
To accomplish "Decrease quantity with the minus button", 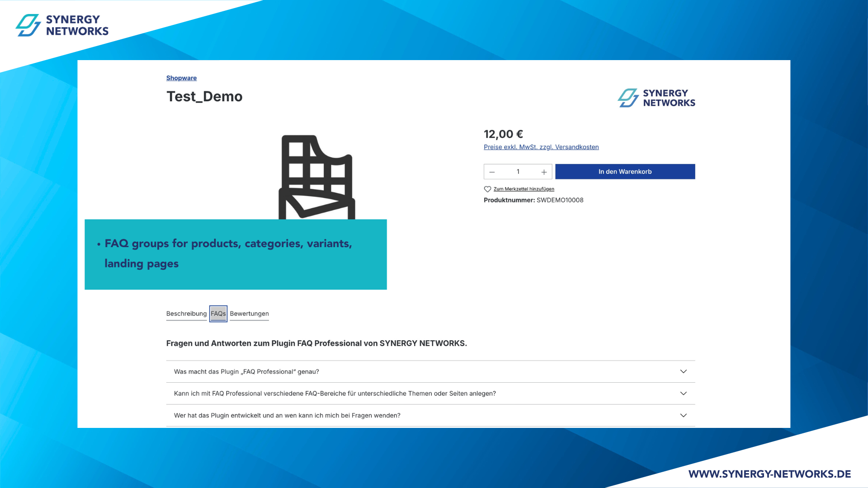I will 492,172.
